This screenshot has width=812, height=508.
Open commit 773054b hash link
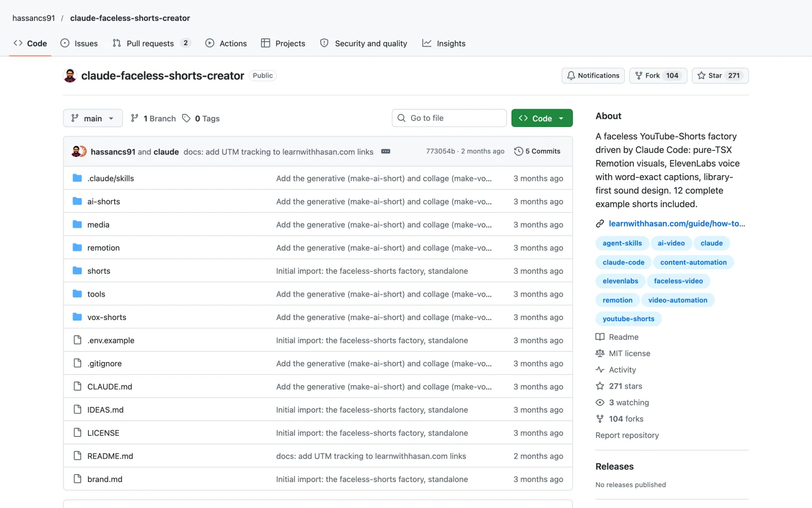click(441, 151)
